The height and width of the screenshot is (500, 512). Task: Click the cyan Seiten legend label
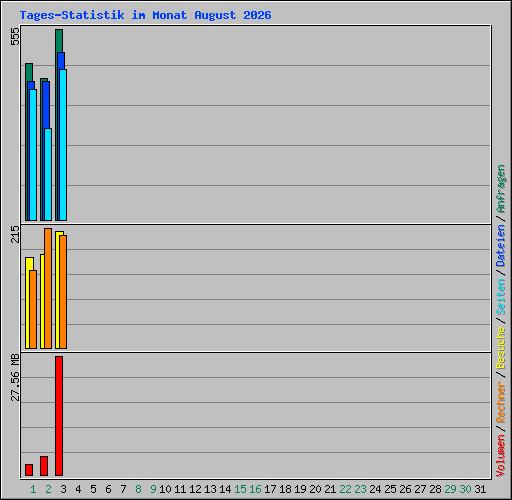(x=501, y=297)
